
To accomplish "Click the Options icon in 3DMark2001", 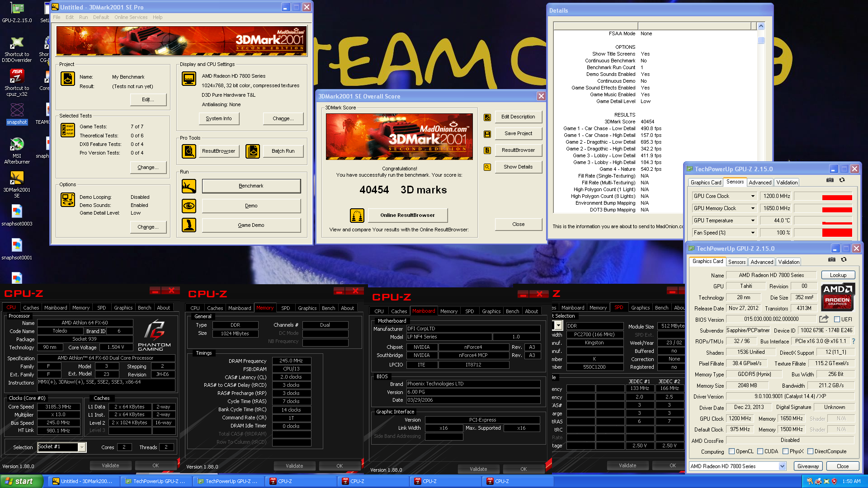I will coord(68,199).
